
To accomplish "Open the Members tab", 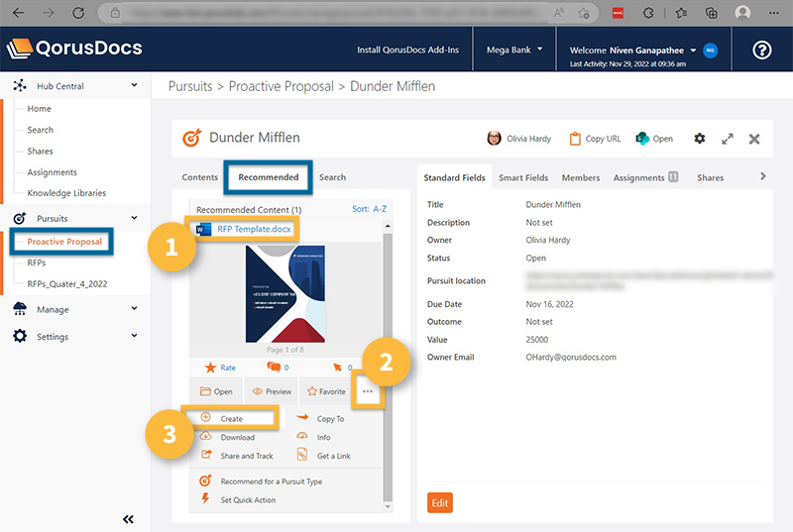I will click(x=581, y=178).
